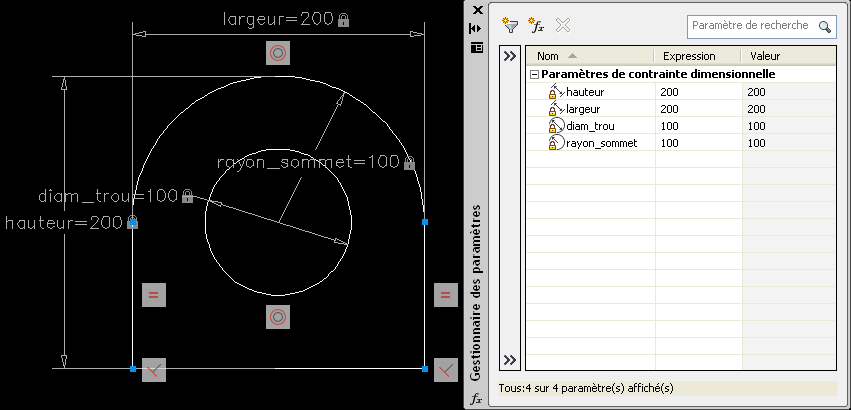The width and height of the screenshot is (851, 410).
Task: Open the palette properties menu icon
Action: [476, 47]
